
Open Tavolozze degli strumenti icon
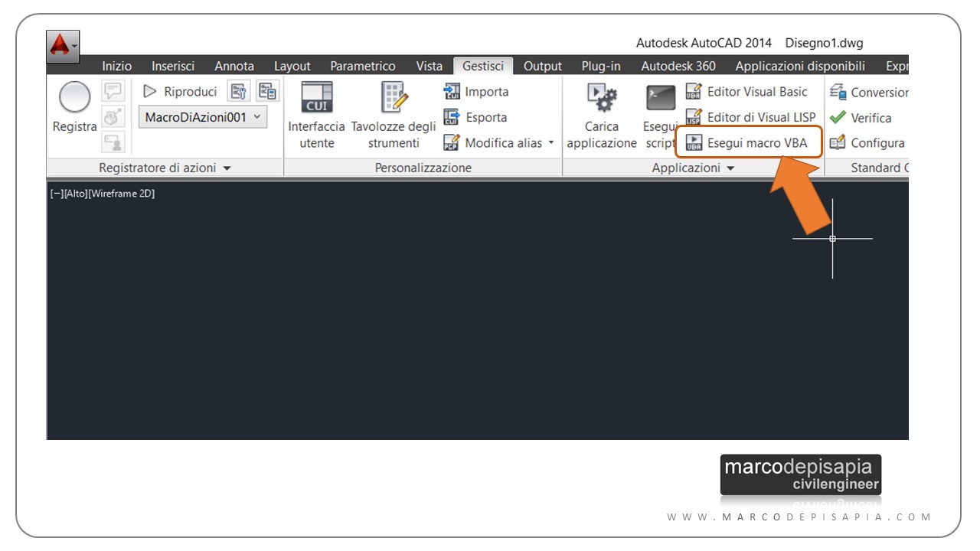click(x=394, y=97)
